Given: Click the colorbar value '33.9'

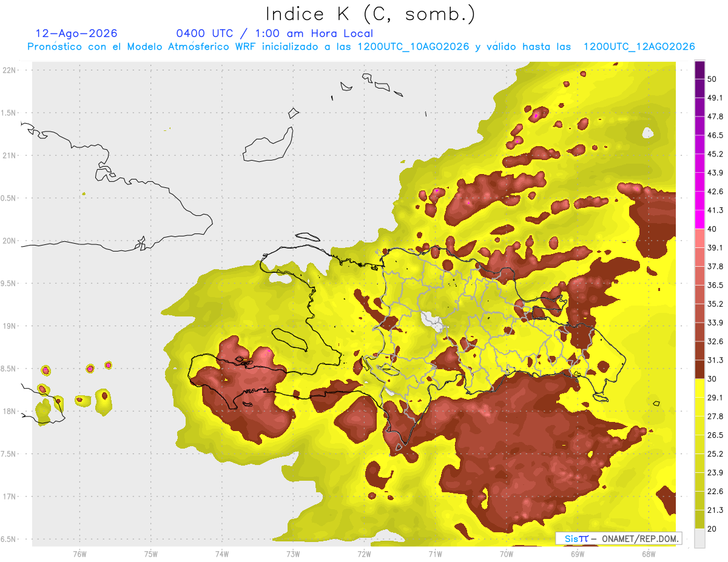Looking at the screenshot, I should [715, 323].
